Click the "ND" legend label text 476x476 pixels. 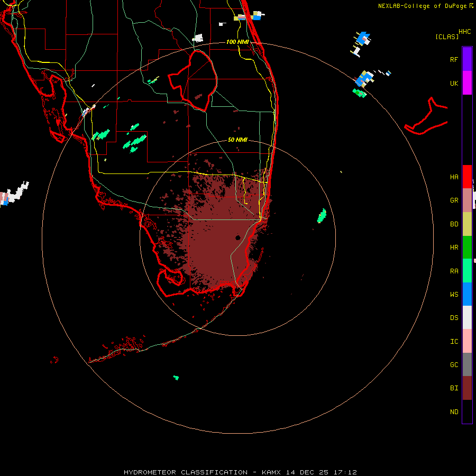454,411
